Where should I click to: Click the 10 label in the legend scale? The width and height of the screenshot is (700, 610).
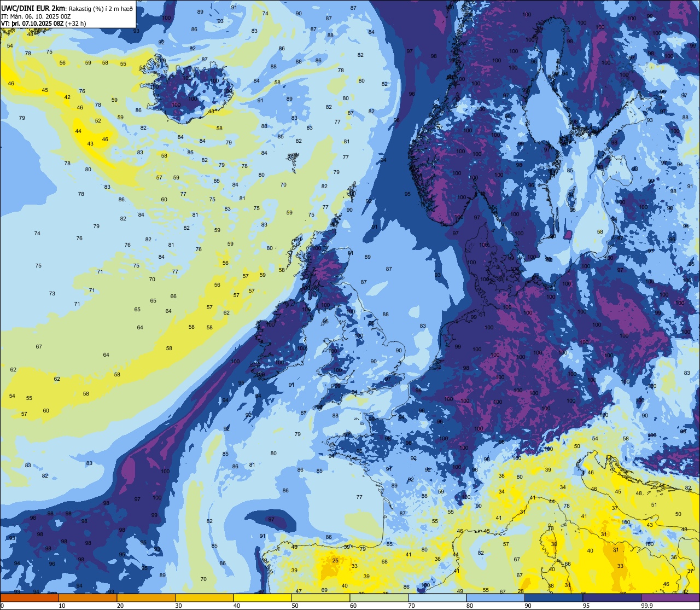pyautogui.click(x=62, y=606)
